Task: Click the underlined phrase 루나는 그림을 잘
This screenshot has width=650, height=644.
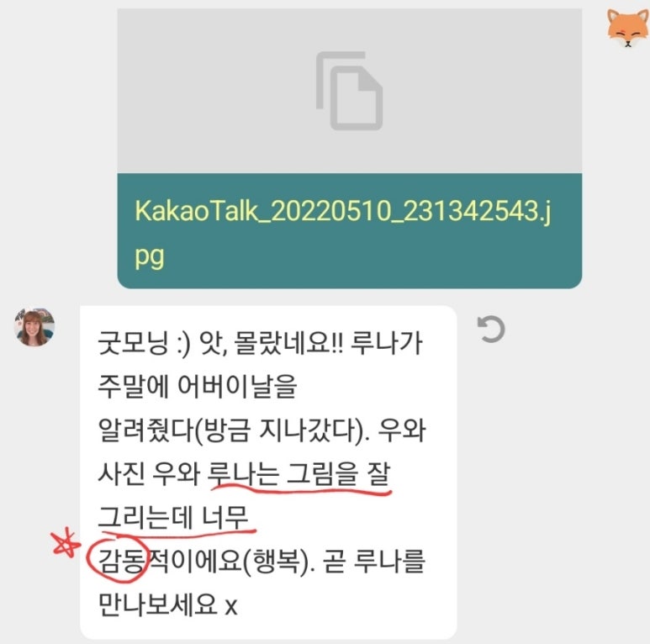Action: pos(299,474)
